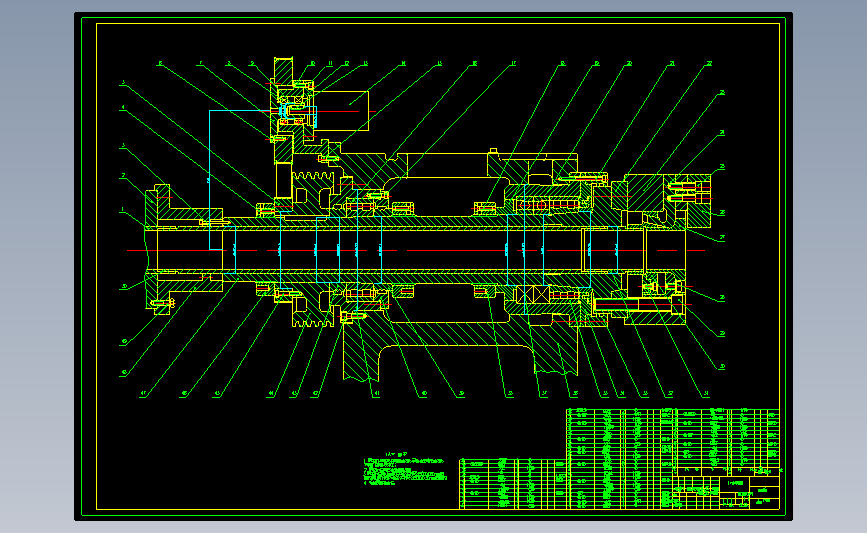Click the parts list table
This screenshot has height=533, width=867.
point(619,458)
